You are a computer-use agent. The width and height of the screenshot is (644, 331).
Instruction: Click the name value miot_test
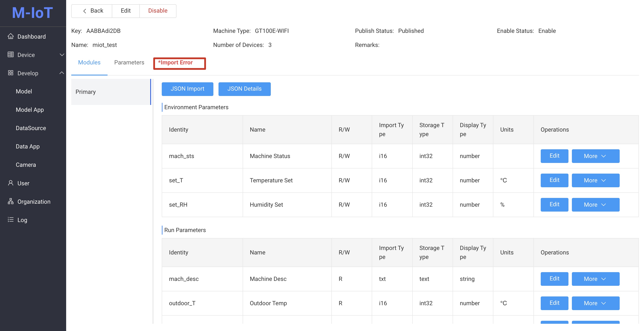tap(105, 45)
